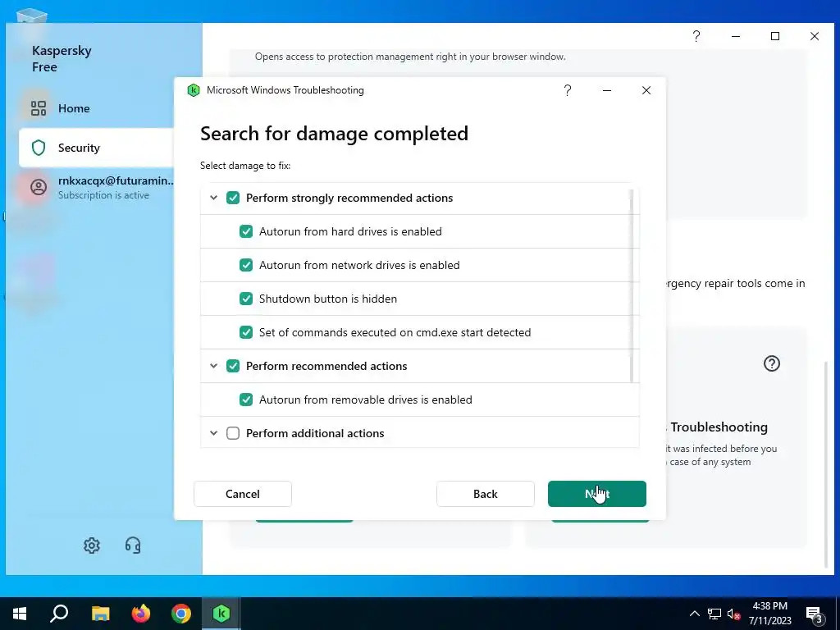The image size is (840, 630).
Task: Launch Google Chrome from the taskbar
Action: (181, 614)
